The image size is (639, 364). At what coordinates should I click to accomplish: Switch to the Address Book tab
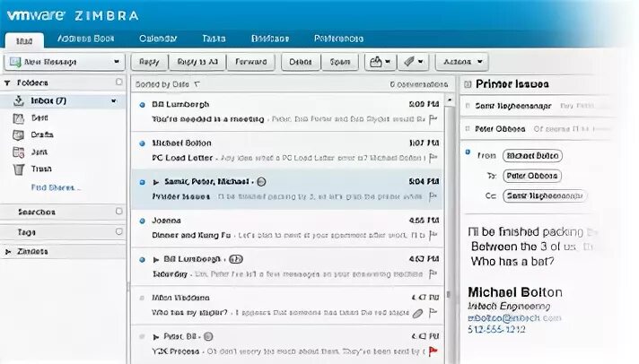pos(85,39)
